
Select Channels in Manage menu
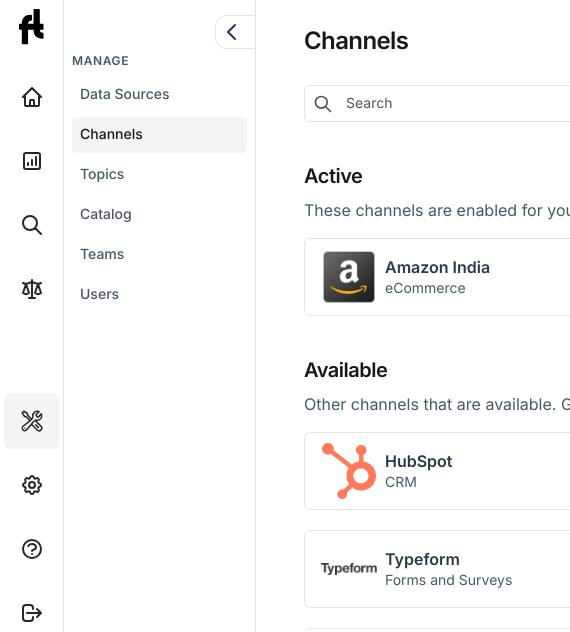[159, 135]
